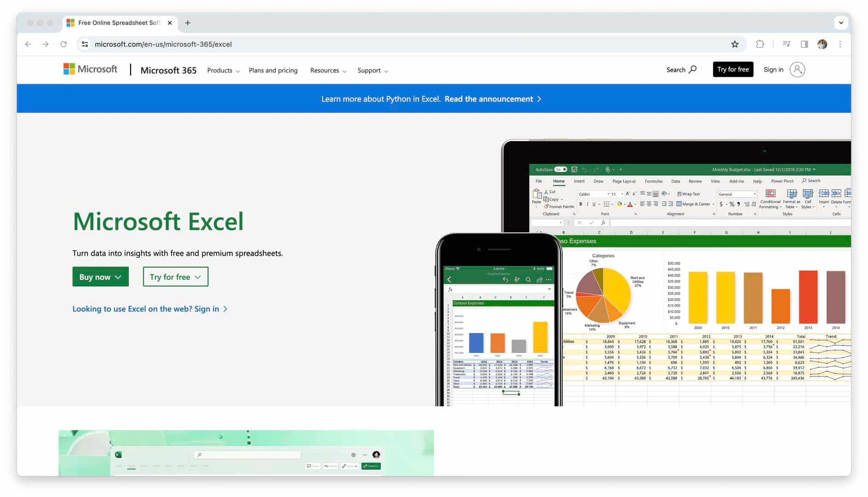Open the green-outlined Try for free dropdown
The image size is (868, 497).
tap(175, 277)
